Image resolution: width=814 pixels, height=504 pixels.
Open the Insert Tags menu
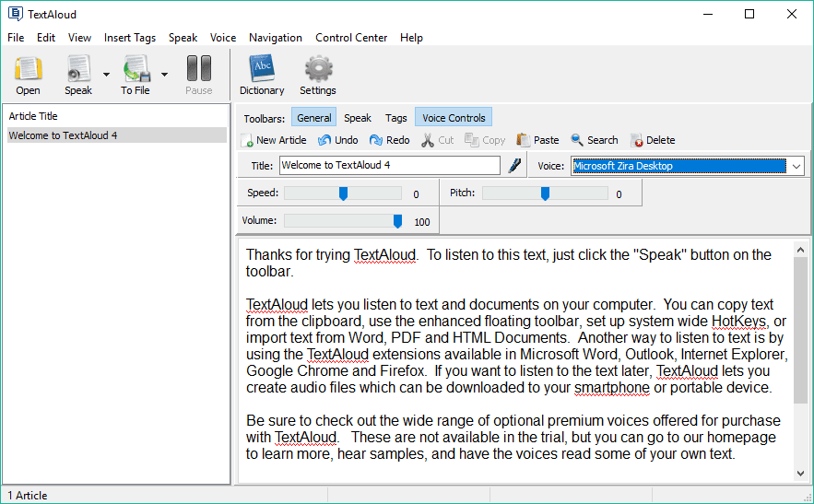[x=130, y=38]
